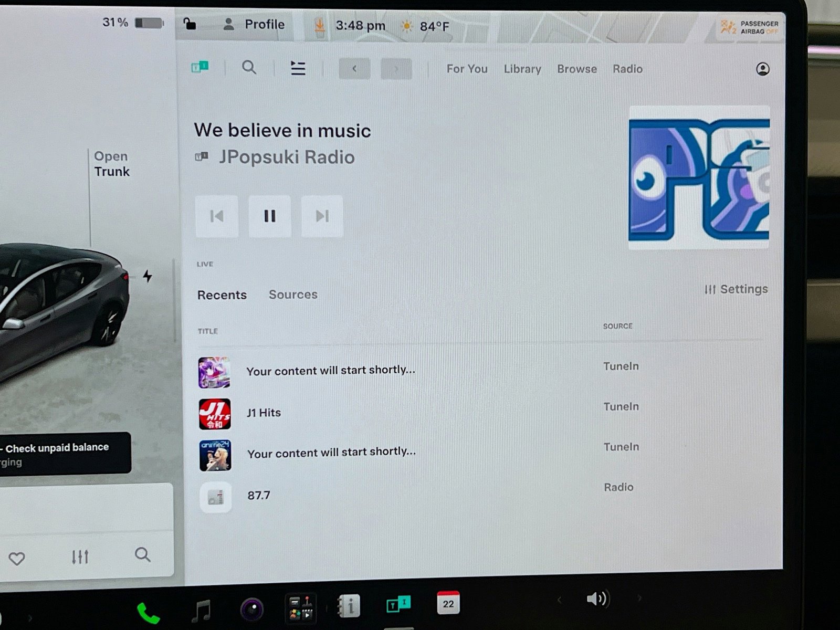Tap the search icon in mini player
This screenshot has width=840, height=630.
coord(142,555)
